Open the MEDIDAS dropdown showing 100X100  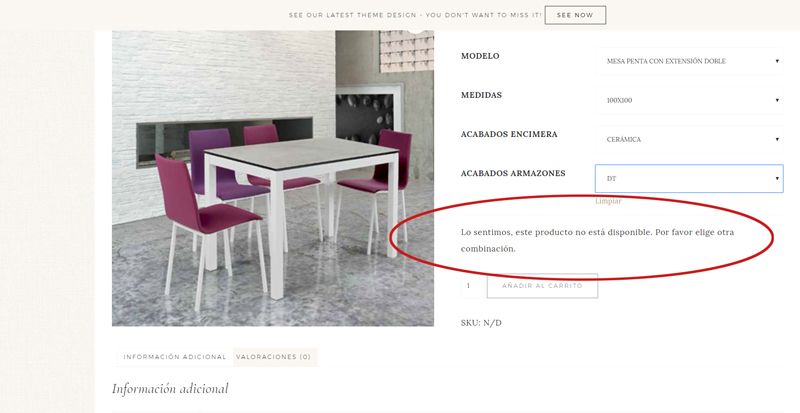(689, 100)
